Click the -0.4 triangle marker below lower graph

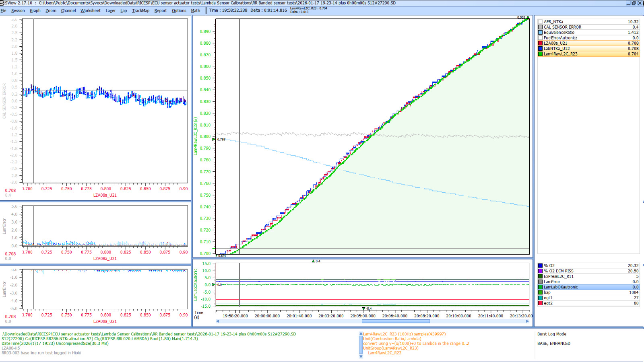(x=363, y=309)
